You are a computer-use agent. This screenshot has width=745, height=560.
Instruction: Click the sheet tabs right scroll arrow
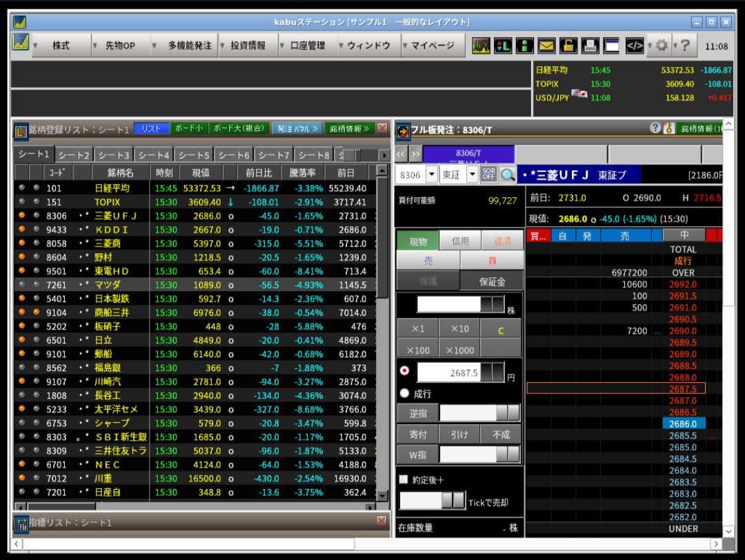point(384,155)
